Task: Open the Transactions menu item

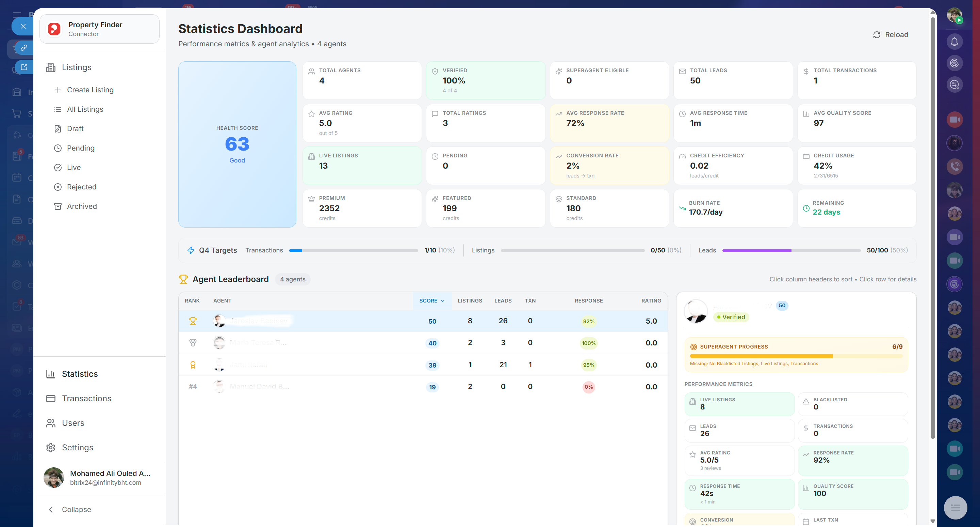Action: tap(86, 398)
